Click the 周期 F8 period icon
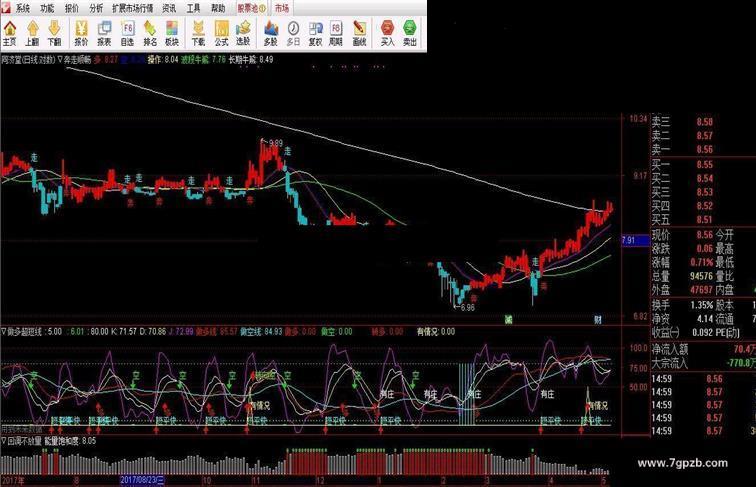Screen dimensions: 756x487 pyautogui.click(x=336, y=33)
